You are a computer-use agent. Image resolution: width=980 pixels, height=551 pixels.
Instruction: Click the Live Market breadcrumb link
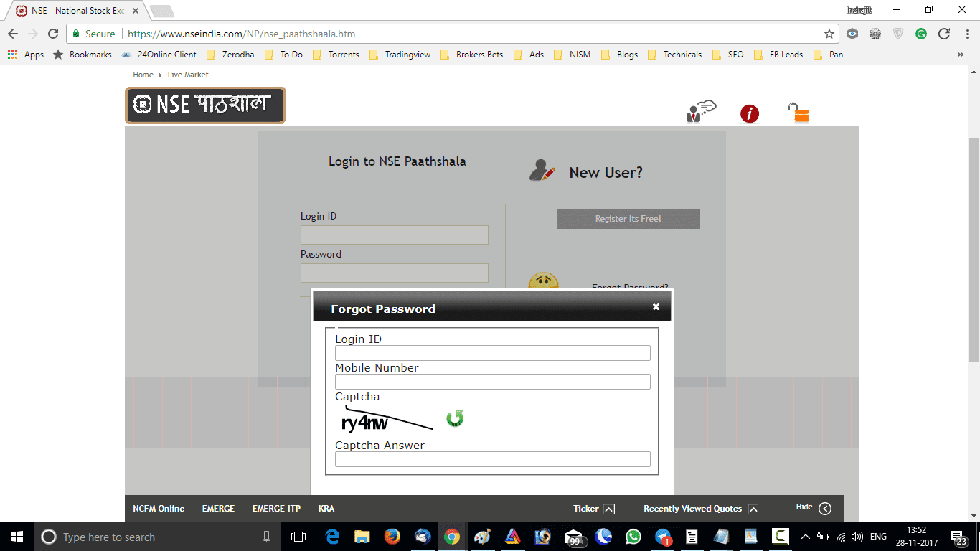[x=188, y=75]
